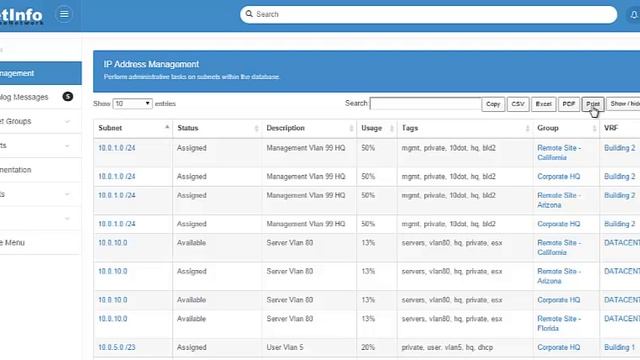Click tags 'private, user, vlan5, hq, dhcp'
The image size is (640, 360).
pos(447,347)
